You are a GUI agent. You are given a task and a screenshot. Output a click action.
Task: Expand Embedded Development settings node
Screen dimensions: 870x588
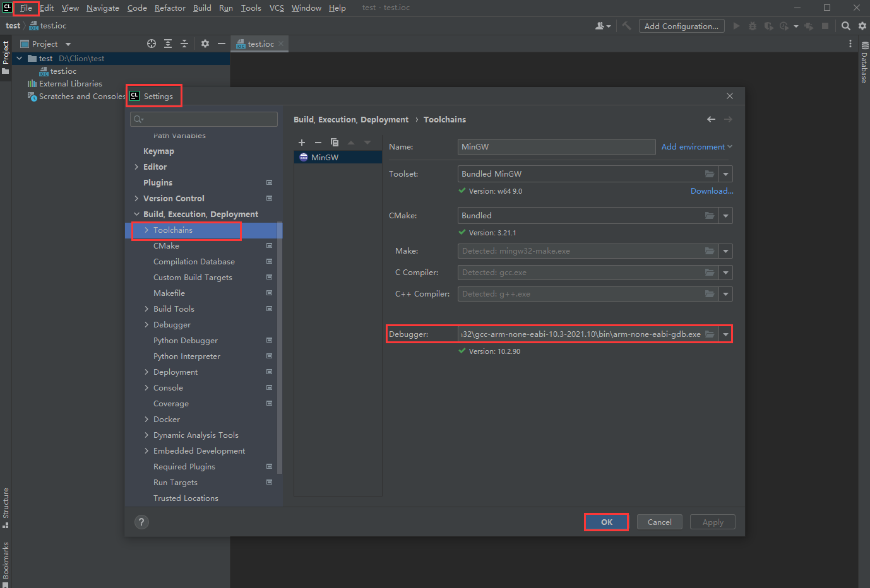146,450
